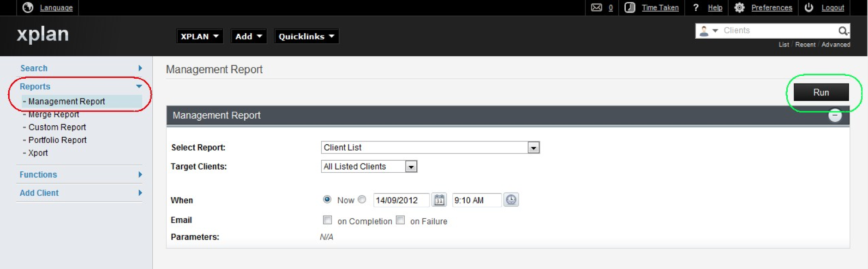Click the date field 14/09/2012

tap(401, 200)
